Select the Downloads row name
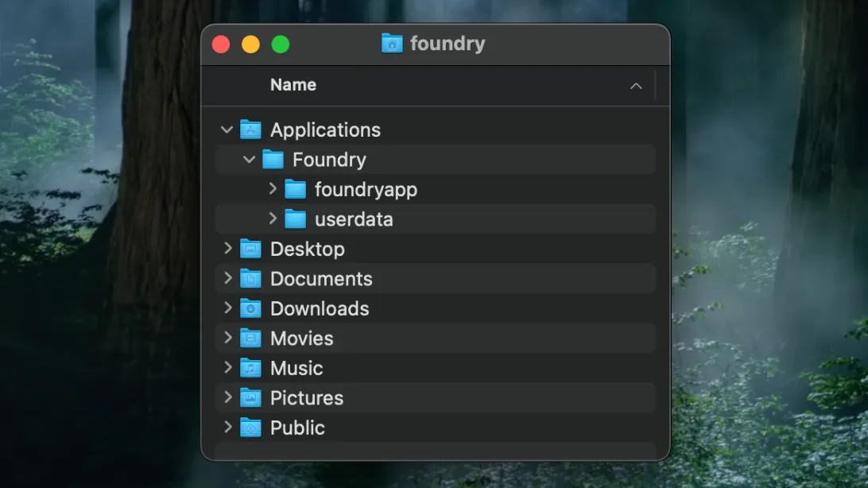 click(320, 308)
